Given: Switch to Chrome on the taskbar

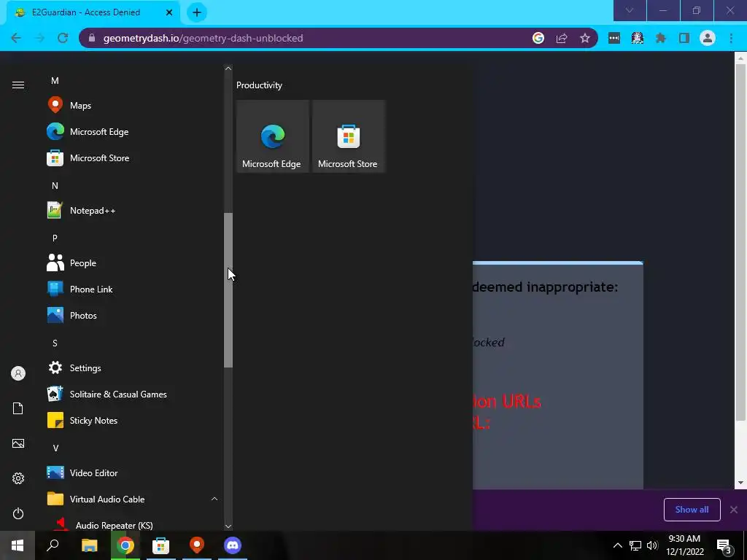Looking at the screenshot, I should coord(125,545).
